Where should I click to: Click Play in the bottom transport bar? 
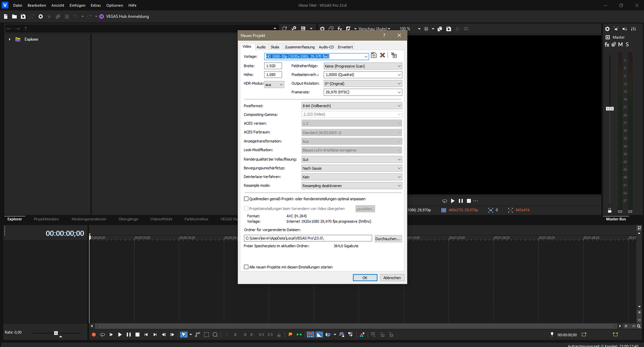pos(120,335)
